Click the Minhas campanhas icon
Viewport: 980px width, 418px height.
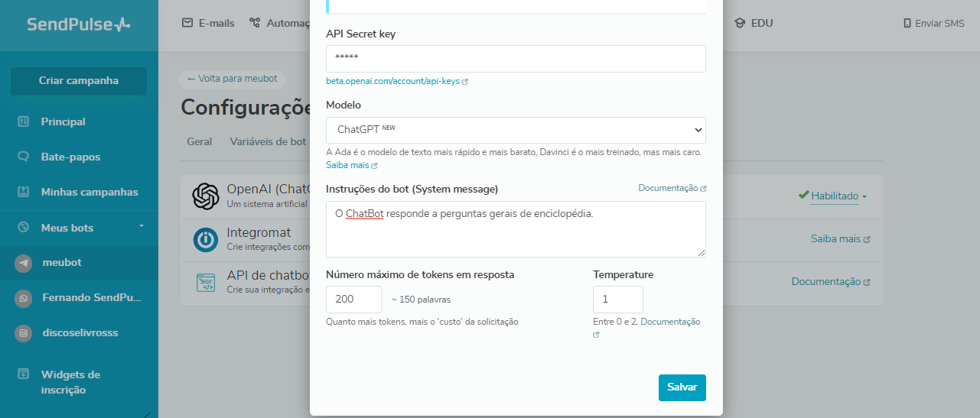tap(24, 192)
